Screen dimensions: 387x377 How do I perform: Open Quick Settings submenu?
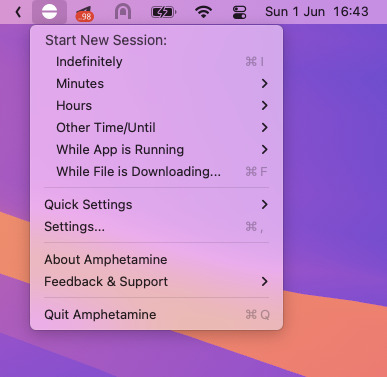coord(156,205)
